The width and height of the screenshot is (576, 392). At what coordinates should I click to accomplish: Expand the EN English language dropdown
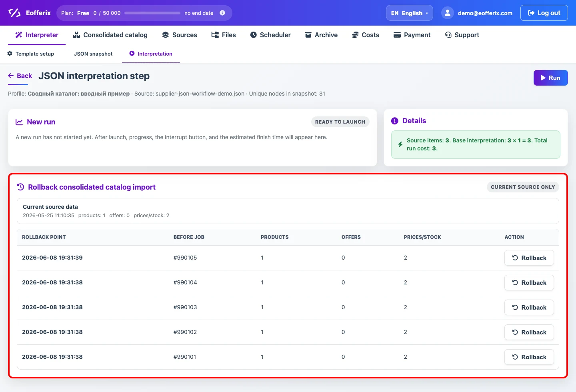point(410,13)
